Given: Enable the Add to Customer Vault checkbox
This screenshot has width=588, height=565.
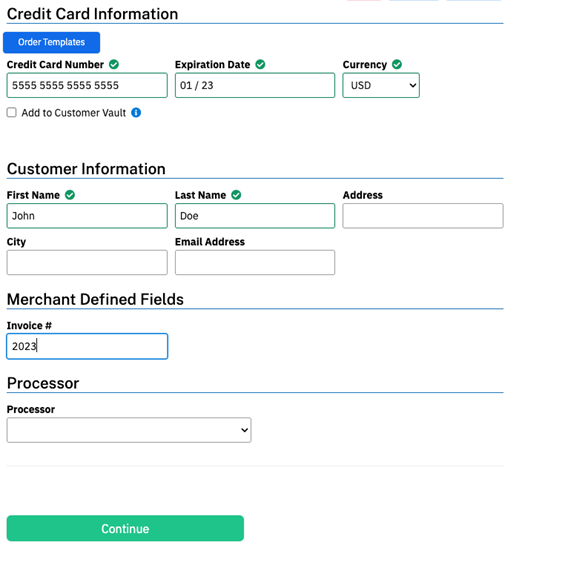Looking at the screenshot, I should [x=12, y=112].
